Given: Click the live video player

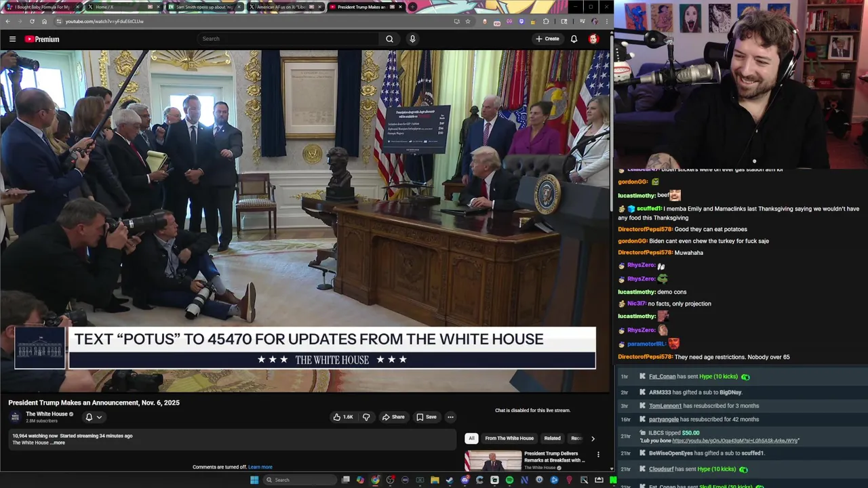Looking at the screenshot, I should point(304,221).
